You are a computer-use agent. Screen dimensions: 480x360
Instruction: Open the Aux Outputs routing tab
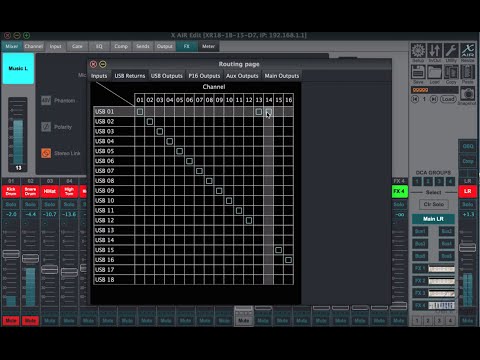coord(242,76)
